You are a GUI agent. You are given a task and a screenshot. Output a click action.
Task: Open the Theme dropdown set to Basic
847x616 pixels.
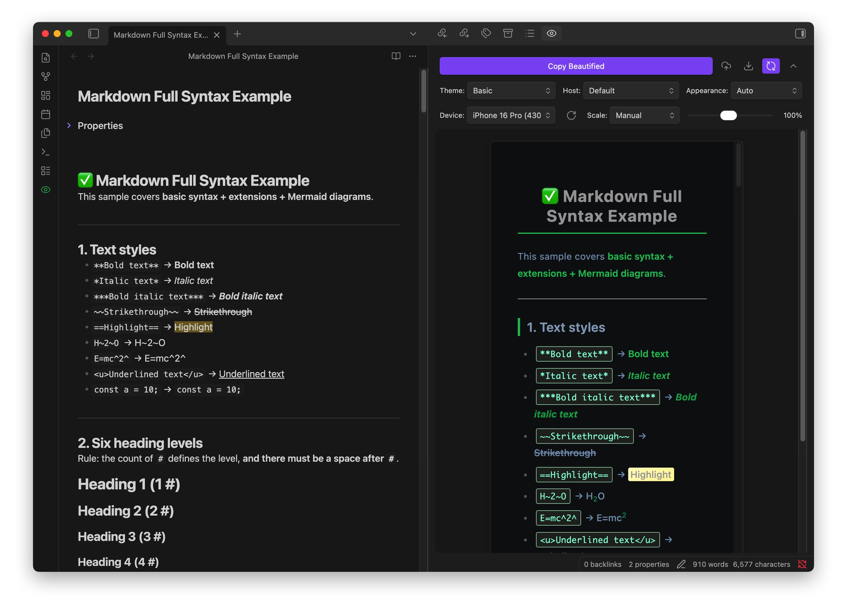pyautogui.click(x=511, y=90)
